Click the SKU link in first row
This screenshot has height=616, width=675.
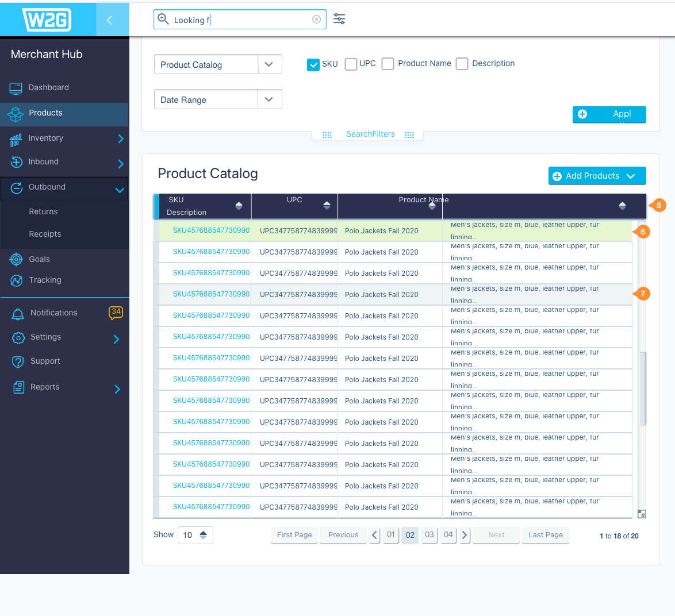pyautogui.click(x=211, y=230)
